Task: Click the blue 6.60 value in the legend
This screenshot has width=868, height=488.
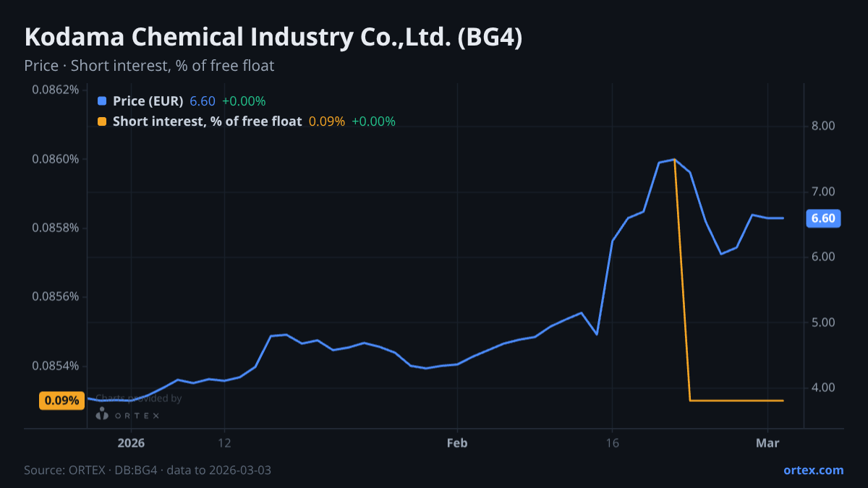Action: 203,101
